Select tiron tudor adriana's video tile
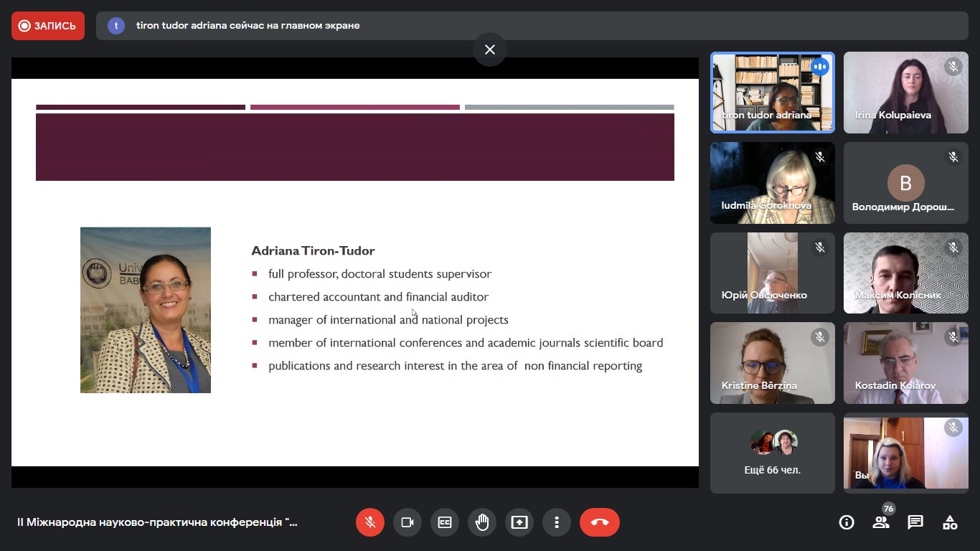The image size is (980, 551). 772,93
